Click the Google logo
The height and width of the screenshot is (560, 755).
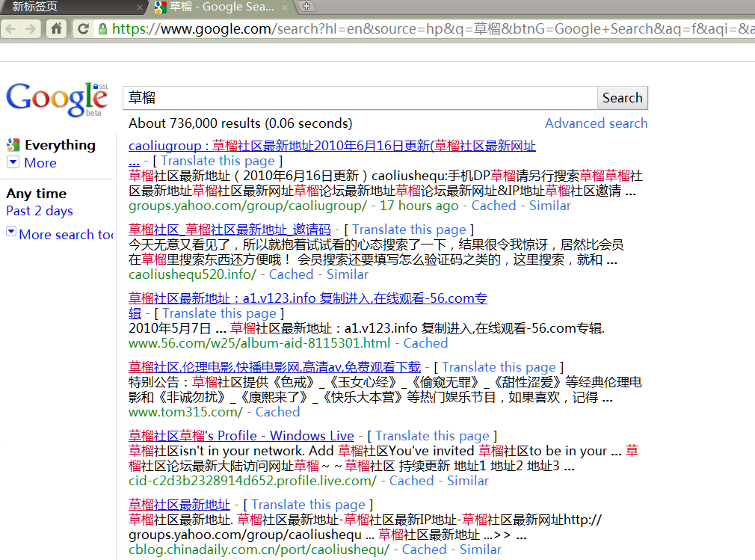(x=57, y=99)
